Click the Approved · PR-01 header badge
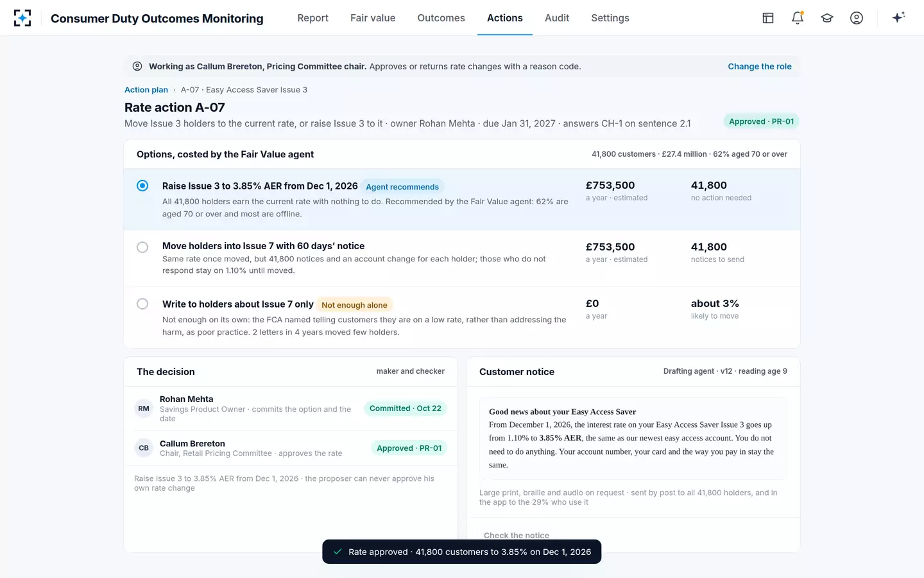 (x=762, y=121)
